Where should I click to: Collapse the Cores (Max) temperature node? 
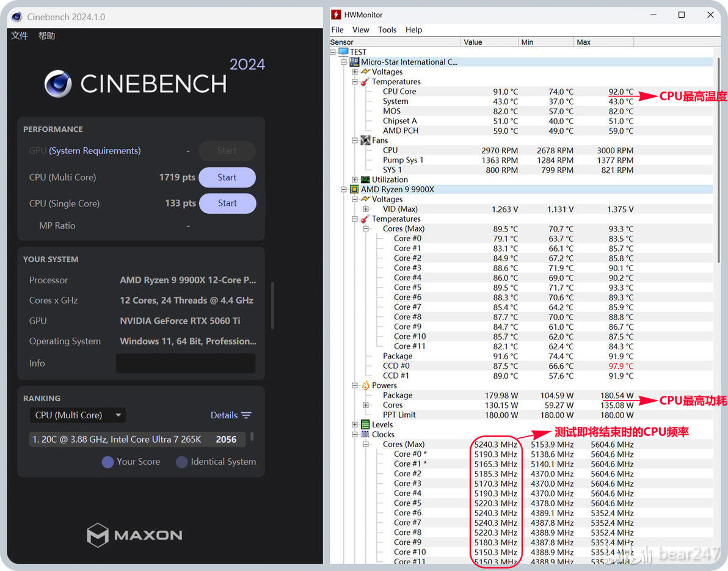pos(366,229)
